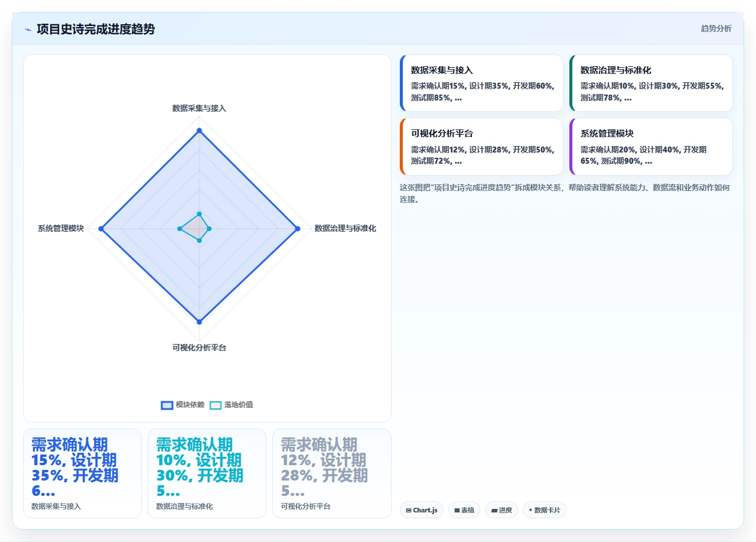Click the left teal radar data point

tap(180, 229)
